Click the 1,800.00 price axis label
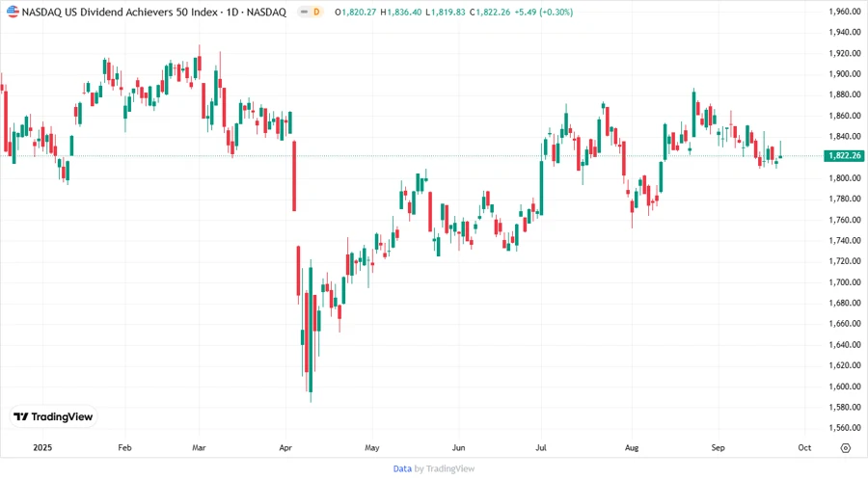The width and height of the screenshot is (868, 480). tap(845, 178)
